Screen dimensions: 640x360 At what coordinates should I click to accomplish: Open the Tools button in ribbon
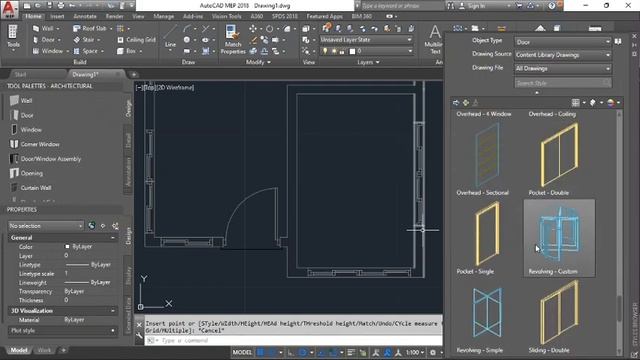tap(13, 37)
